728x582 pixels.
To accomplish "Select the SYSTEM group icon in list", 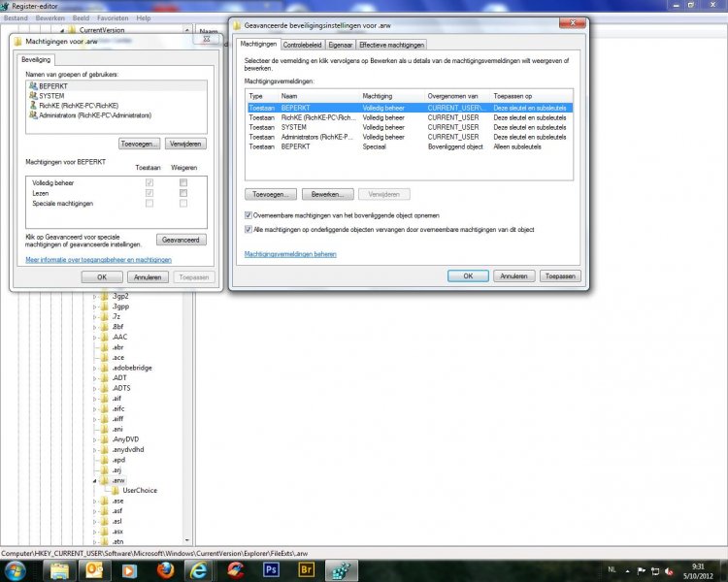I will 33,96.
